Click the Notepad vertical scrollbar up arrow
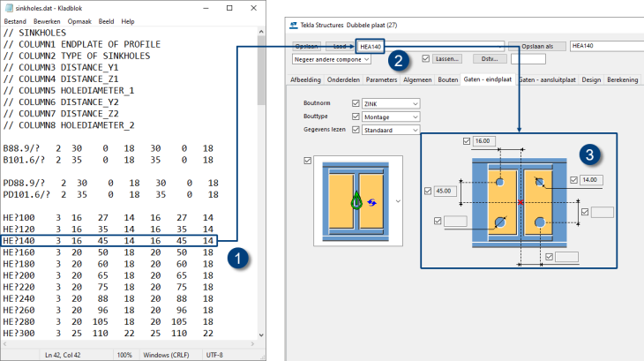The image size is (644, 361). pyautogui.click(x=263, y=33)
